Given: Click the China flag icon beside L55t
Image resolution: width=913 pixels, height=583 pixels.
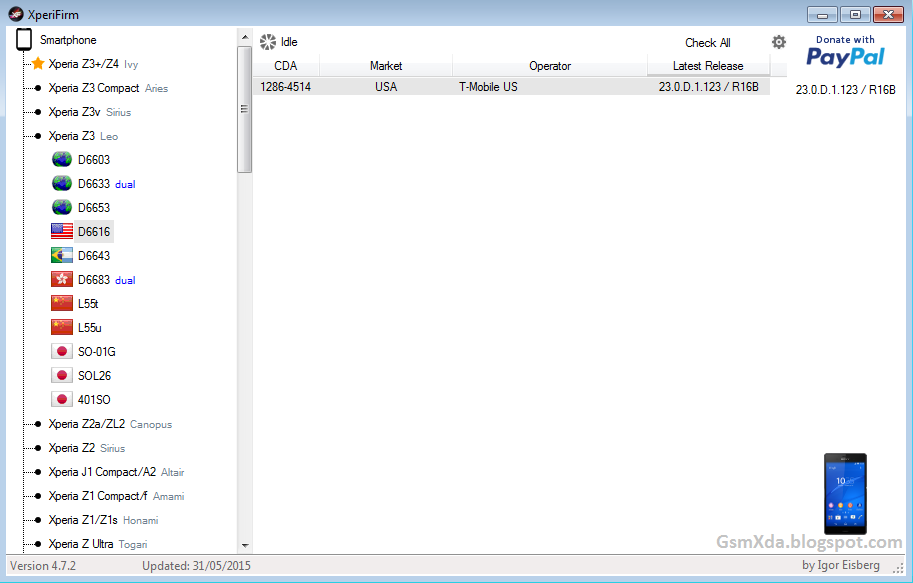Looking at the screenshot, I should coord(62,303).
